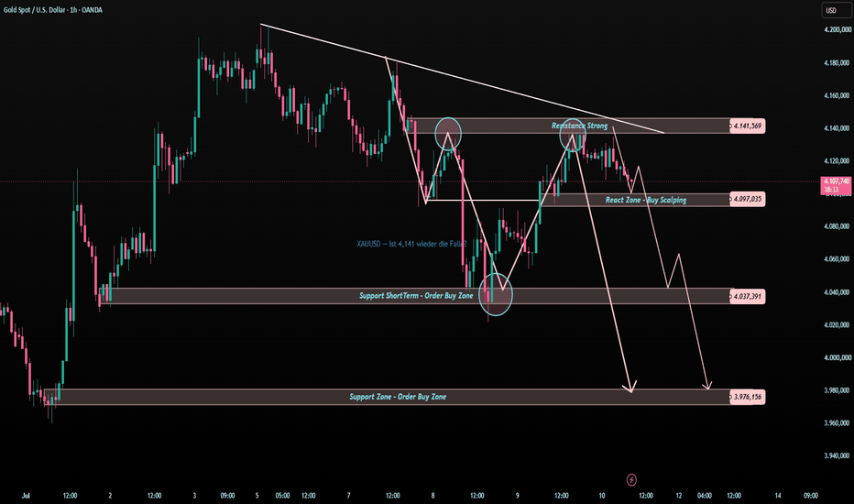The height and width of the screenshot is (504, 854).
Task: Select the Support ShortTerm - Order Buy Zone label
Action: [x=416, y=296]
